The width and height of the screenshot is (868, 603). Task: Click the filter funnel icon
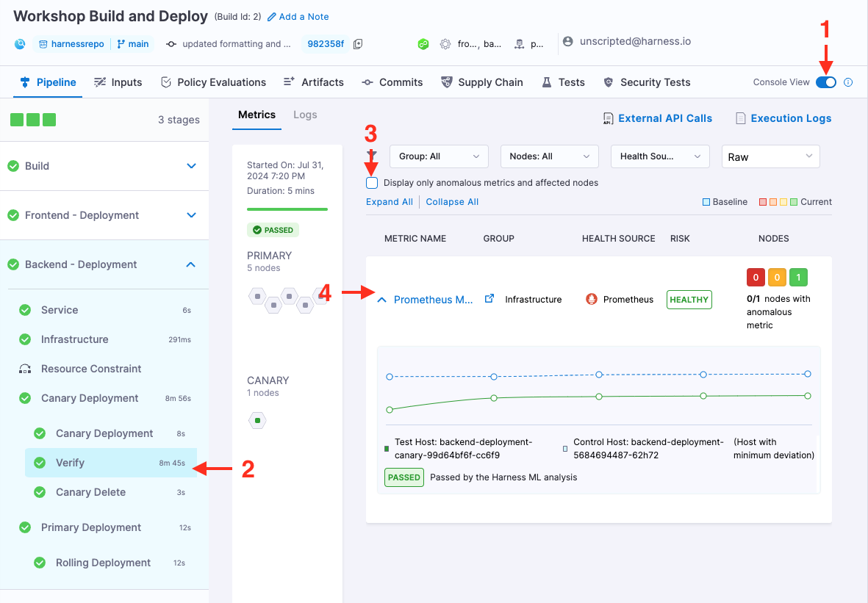tap(371, 155)
